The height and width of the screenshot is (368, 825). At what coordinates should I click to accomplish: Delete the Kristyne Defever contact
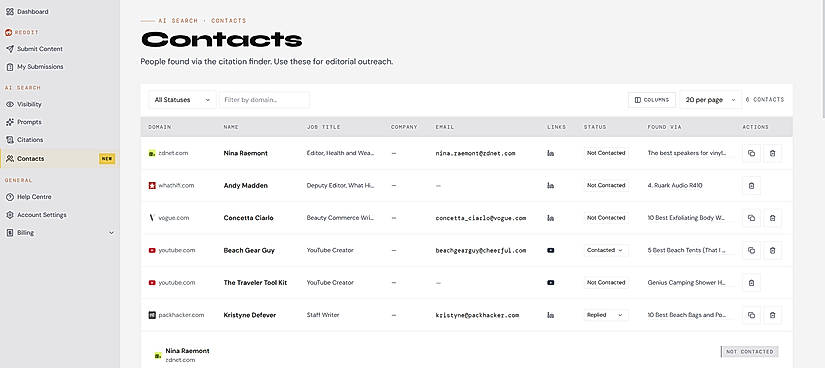[x=772, y=315]
